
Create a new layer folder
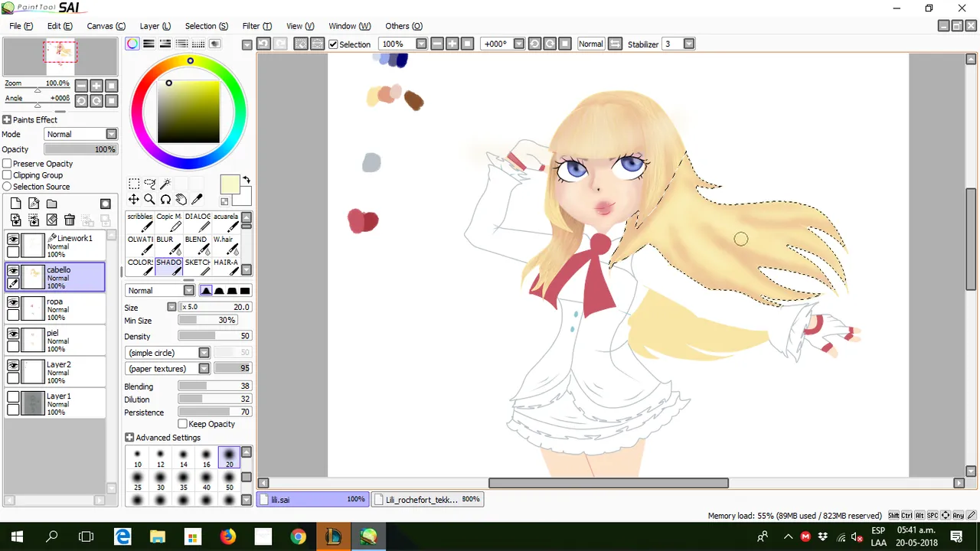point(51,204)
